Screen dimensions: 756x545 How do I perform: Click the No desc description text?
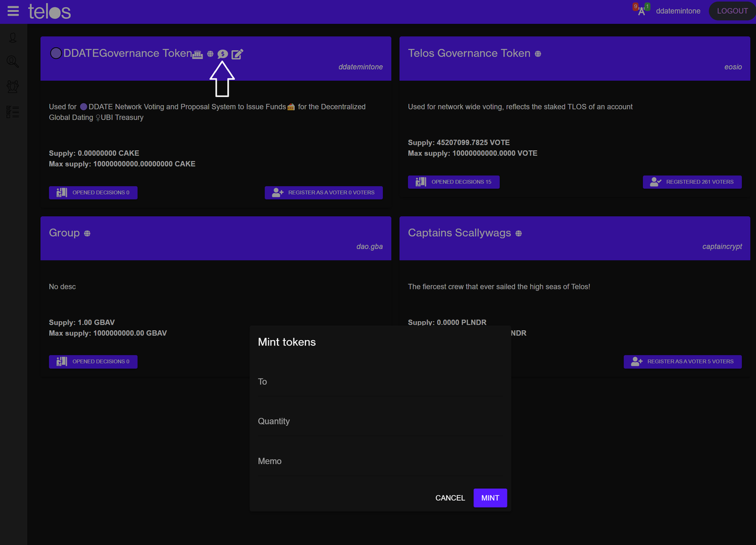click(63, 287)
